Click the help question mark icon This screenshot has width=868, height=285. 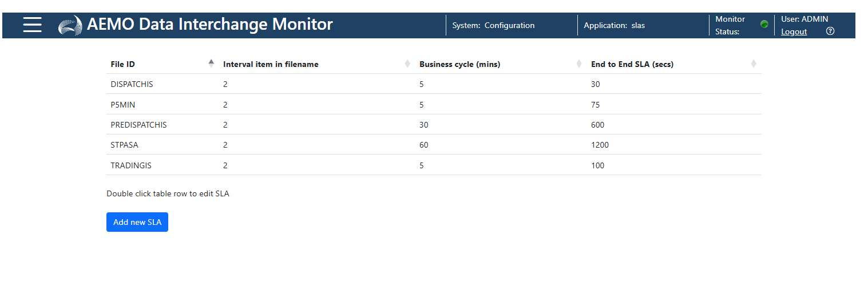pos(830,31)
